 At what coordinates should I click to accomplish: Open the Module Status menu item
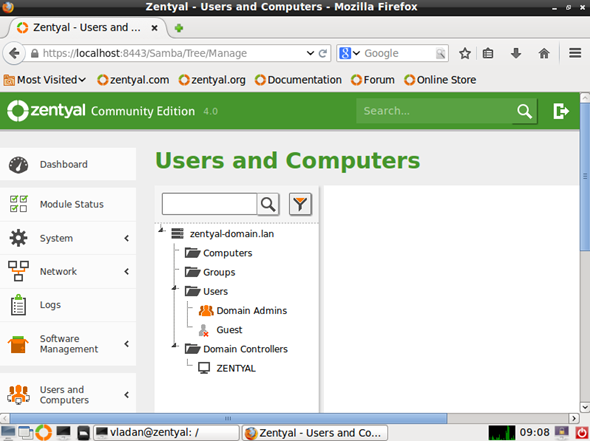pyautogui.click(x=68, y=204)
